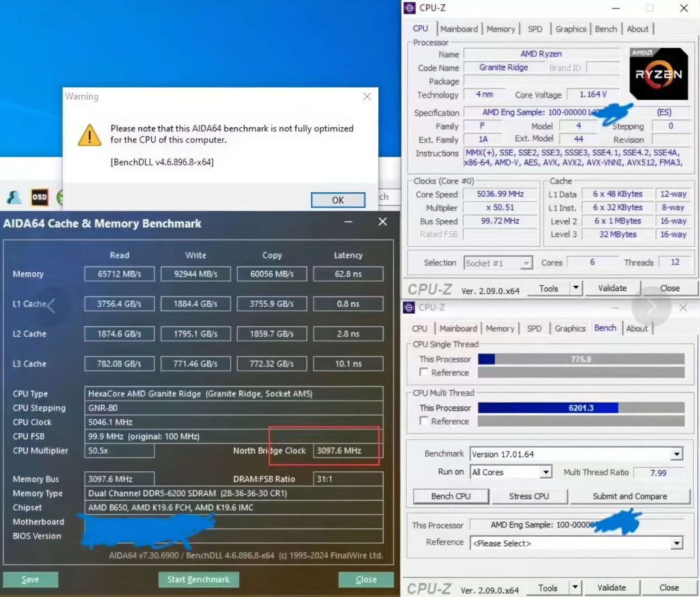700x597 pixels.
Task: Click the CPU Stepping GNR-B0 field
Action: click(234, 408)
